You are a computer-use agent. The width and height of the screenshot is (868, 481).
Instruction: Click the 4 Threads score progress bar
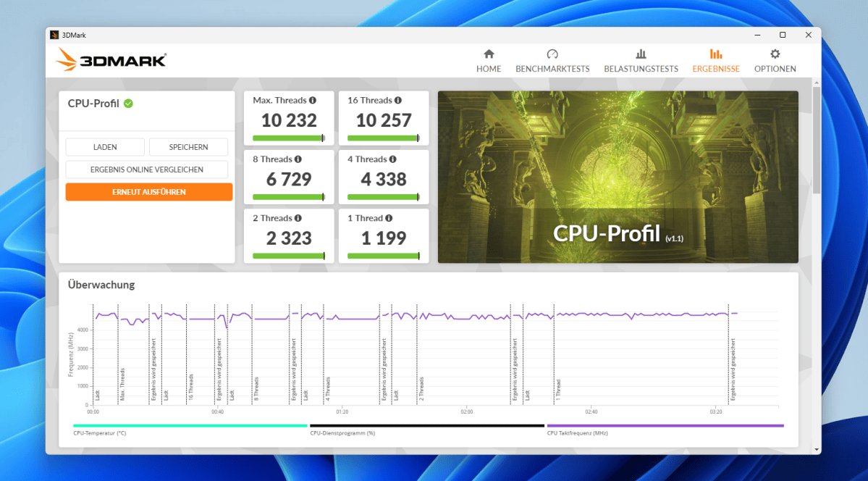click(x=383, y=197)
